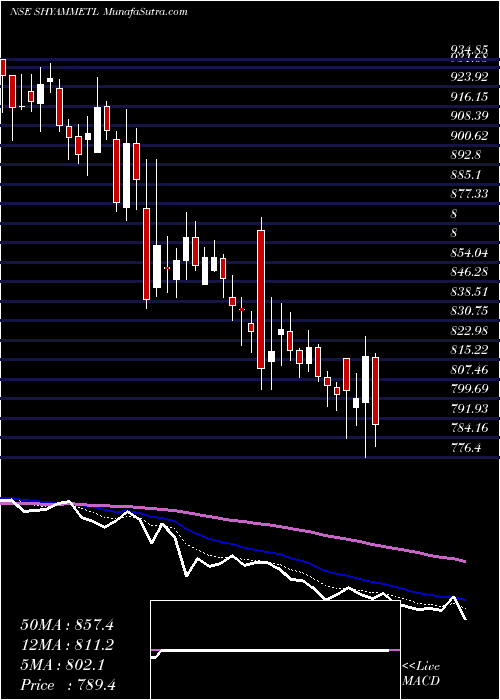Image resolution: width=500 pixels, height=700 pixels.
Task: Click the tallest red candlestick in the chart
Action: click(261, 299)
